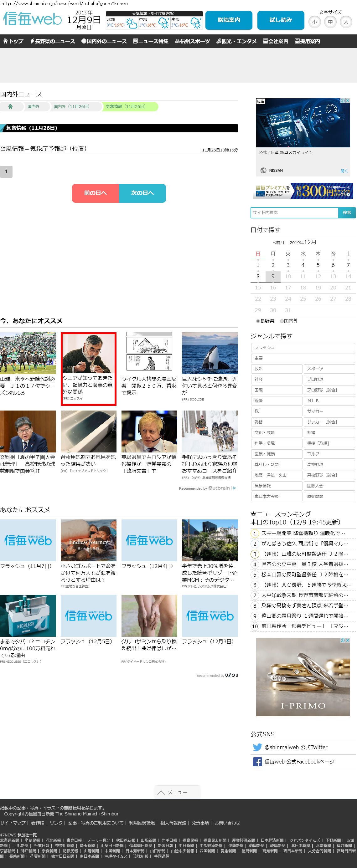The image size is (357, 868).
Task: Click the Shinmai web logo
Action: 32,19
